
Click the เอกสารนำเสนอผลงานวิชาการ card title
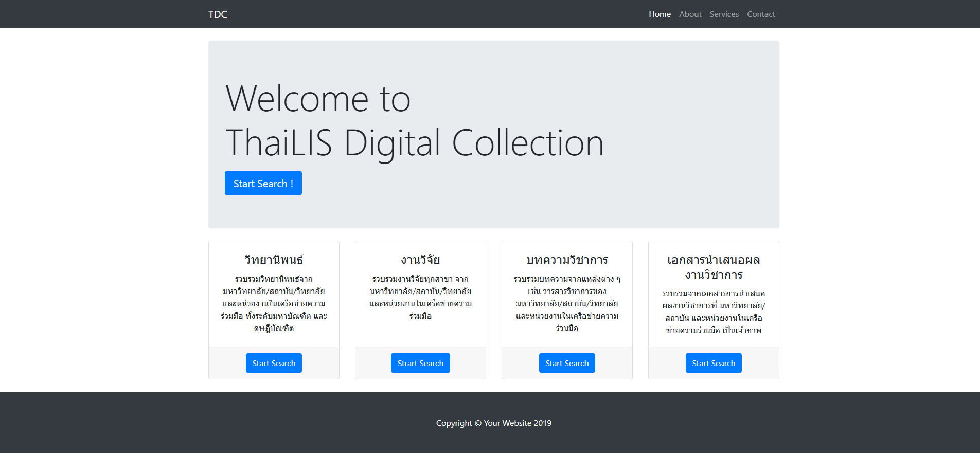coord(714,267)
